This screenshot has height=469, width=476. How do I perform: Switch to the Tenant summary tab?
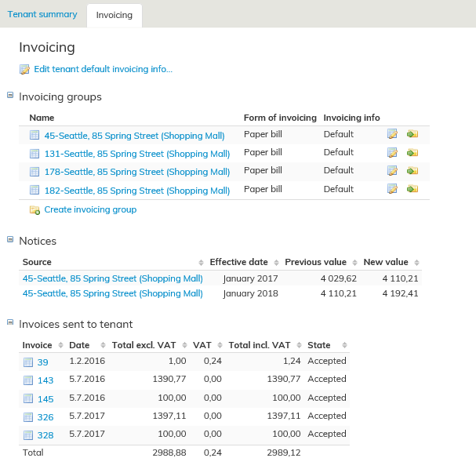click(42, 14)
